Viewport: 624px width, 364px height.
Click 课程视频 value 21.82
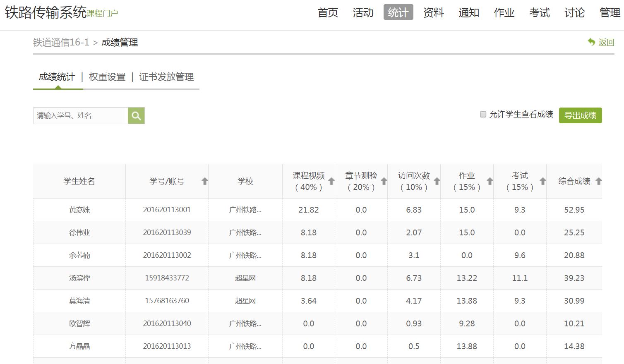click(309, 210)
